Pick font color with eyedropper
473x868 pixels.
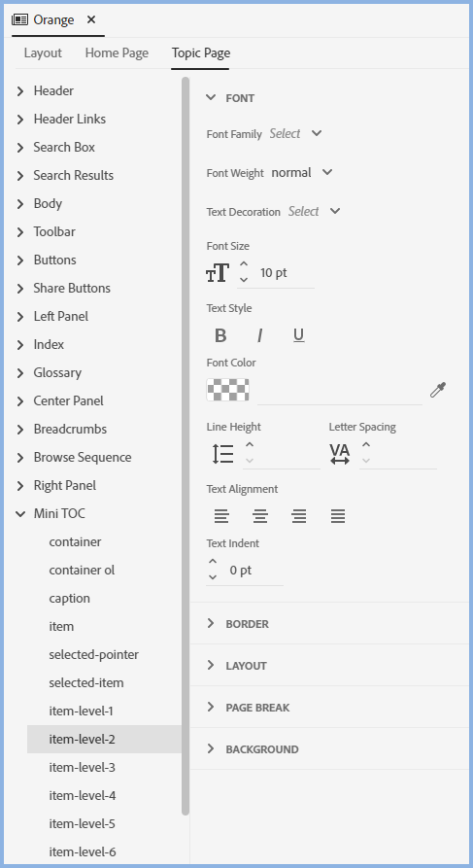coord(438,390)
